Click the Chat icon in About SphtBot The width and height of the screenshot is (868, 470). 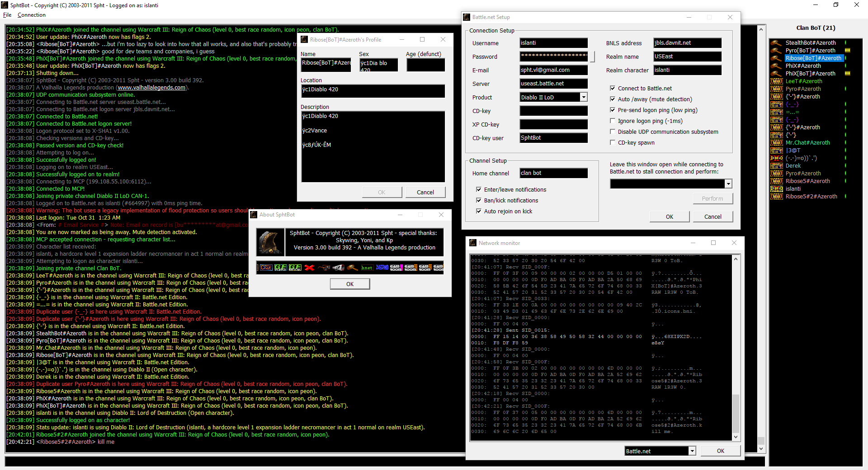click(x=266, y=268)
